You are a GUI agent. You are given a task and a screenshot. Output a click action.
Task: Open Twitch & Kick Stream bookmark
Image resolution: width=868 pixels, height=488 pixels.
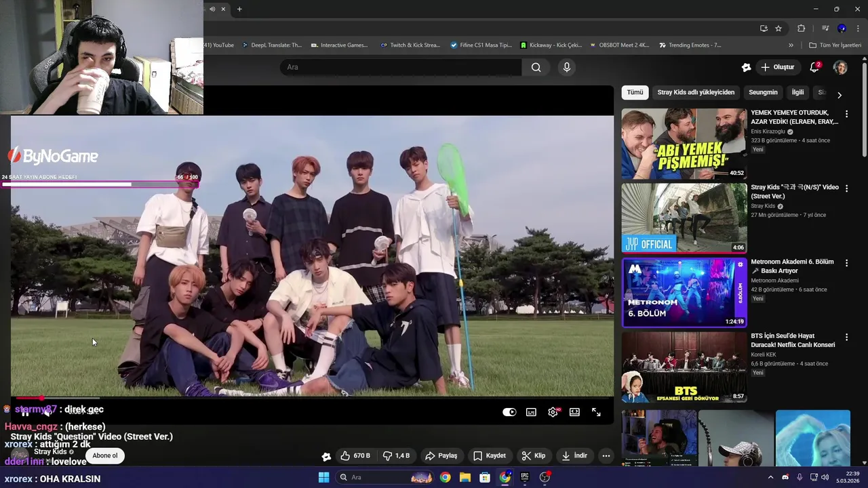(410, 45)
